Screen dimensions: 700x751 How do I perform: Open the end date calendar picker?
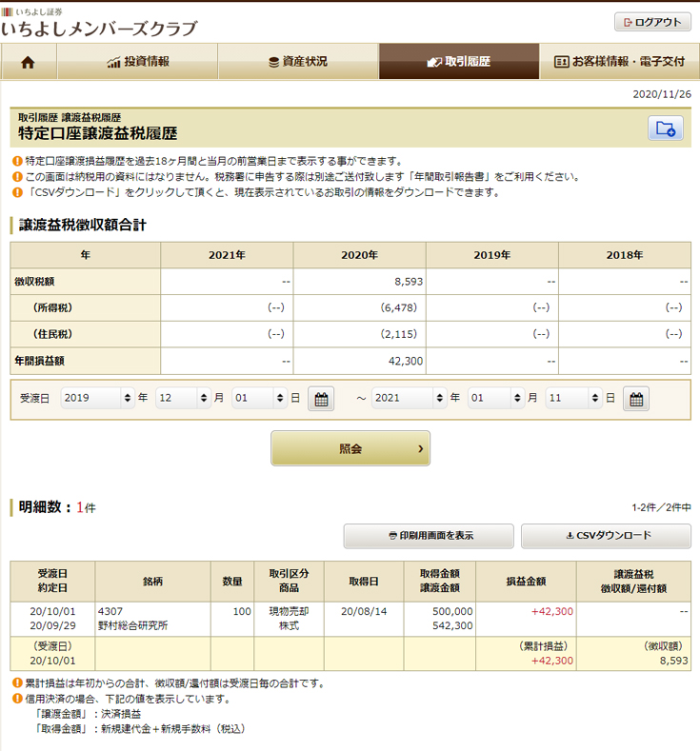(x=635, y=399)
